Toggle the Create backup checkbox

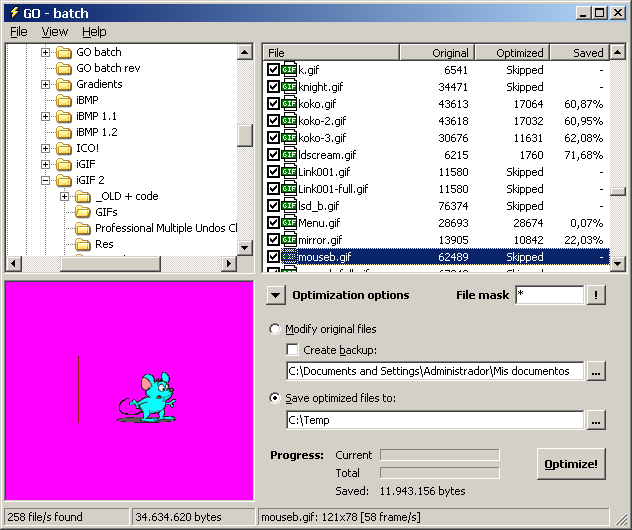292,350
